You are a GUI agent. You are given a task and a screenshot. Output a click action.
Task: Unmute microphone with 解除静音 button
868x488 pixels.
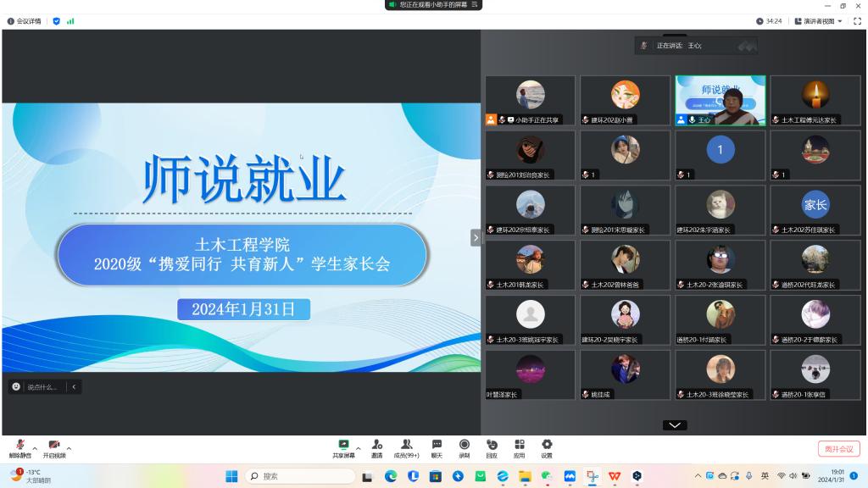19,447
